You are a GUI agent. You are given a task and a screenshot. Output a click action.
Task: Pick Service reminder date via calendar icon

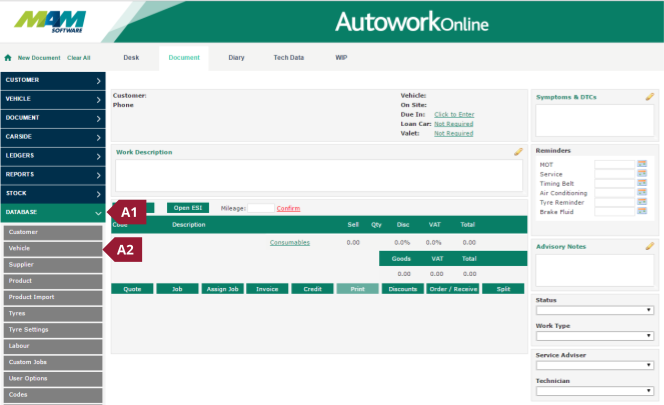click(x=643, y=174)
